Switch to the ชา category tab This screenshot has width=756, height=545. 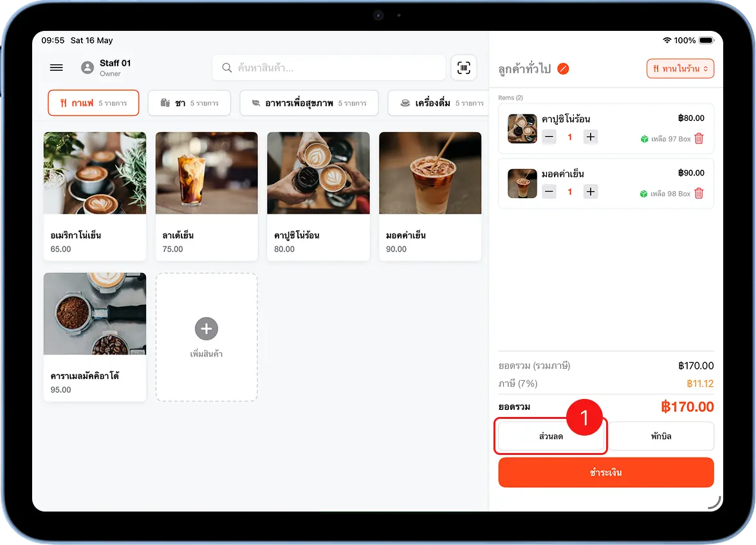[x=189, y=103]
